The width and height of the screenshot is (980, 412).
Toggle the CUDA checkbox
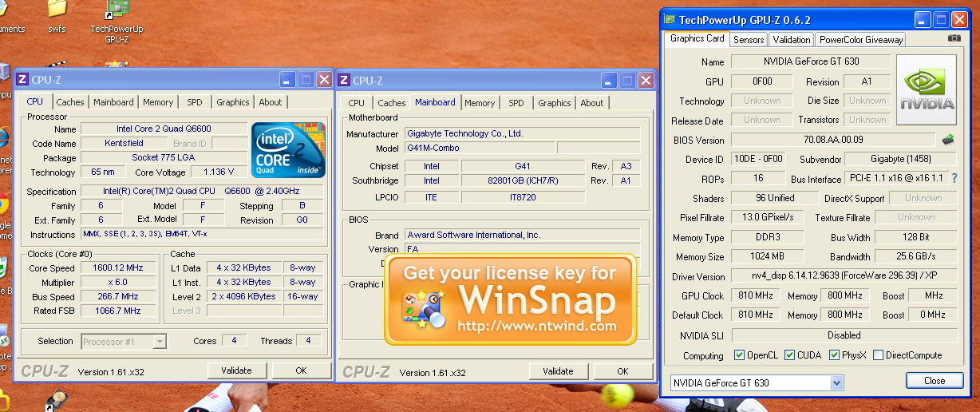[x=789, y=355]
